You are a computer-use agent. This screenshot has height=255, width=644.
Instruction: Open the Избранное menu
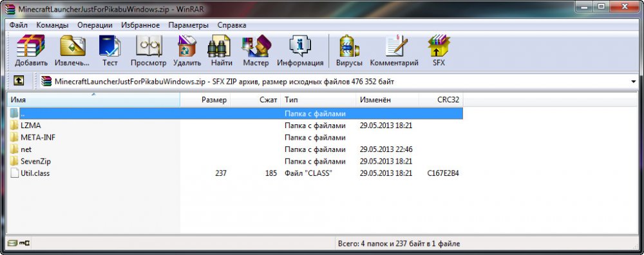click(140, 25)
